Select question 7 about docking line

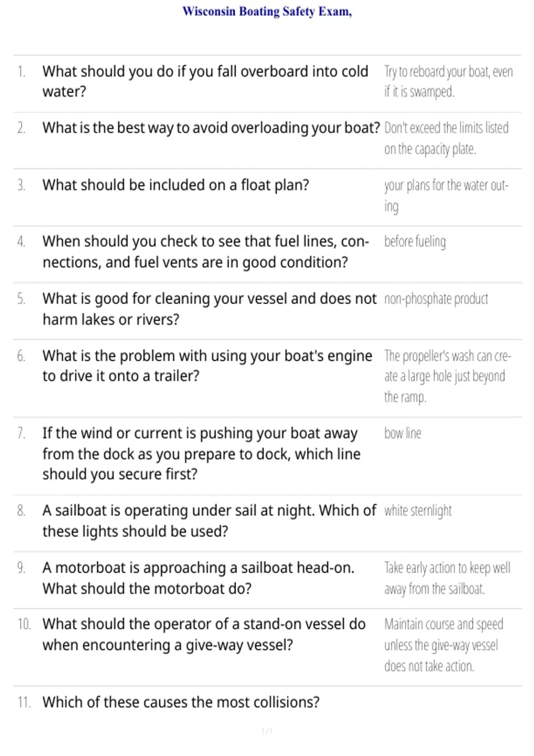point(202,454)
